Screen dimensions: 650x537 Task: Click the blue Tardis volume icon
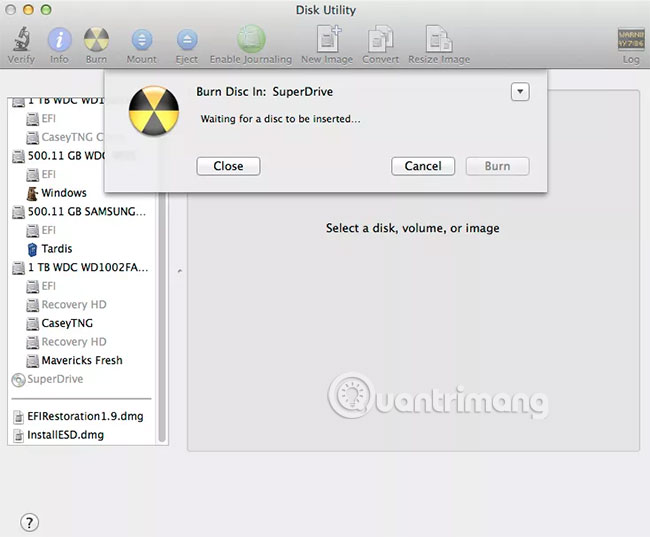pos(32,249)
